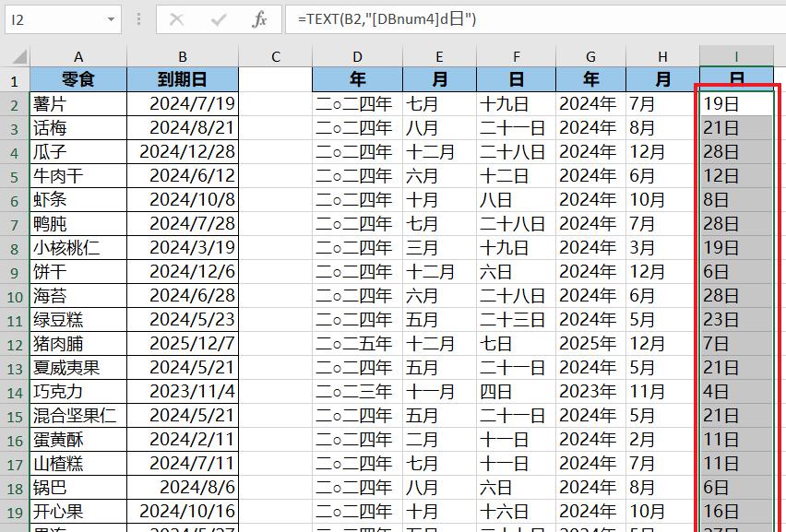786x532 pixels.
Task: Click cell 四日 in column F
Action: pos(516,391)
